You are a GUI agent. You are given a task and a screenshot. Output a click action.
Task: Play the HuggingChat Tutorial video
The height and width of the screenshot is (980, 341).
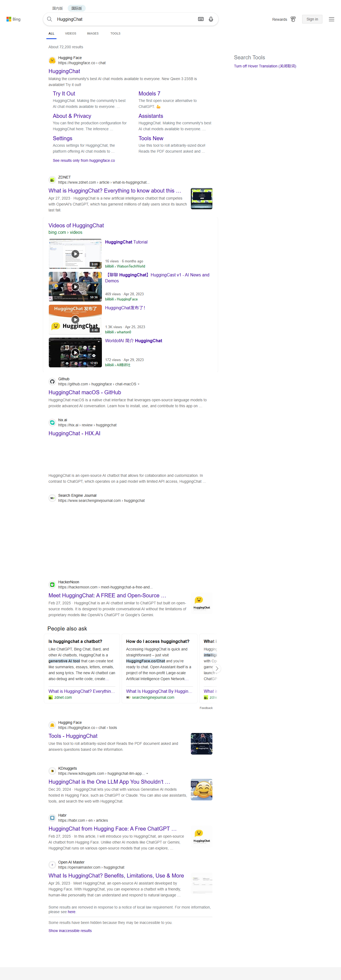[x=75, y=254]
